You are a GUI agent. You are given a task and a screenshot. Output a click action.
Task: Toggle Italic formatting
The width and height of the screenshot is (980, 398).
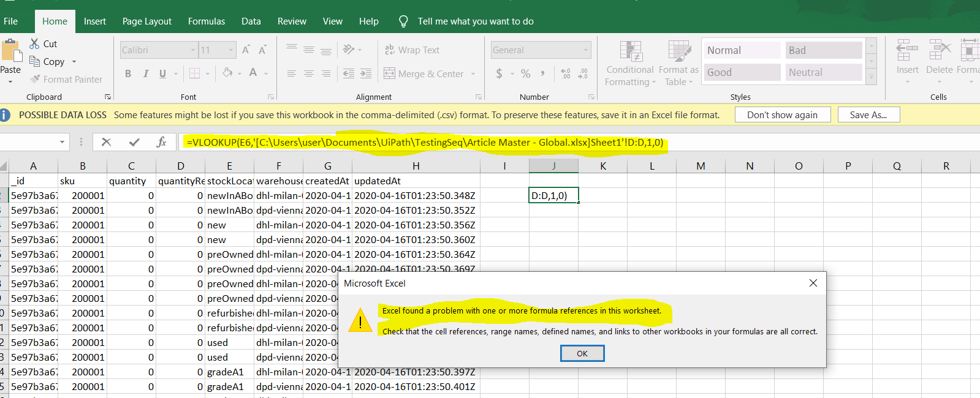146,73
